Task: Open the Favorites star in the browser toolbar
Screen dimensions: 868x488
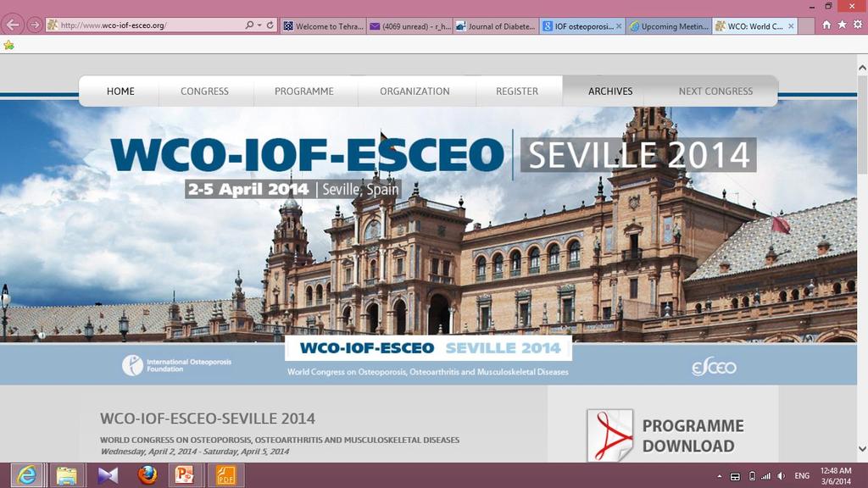Action: pyautogui.click(x=842, y=25)
